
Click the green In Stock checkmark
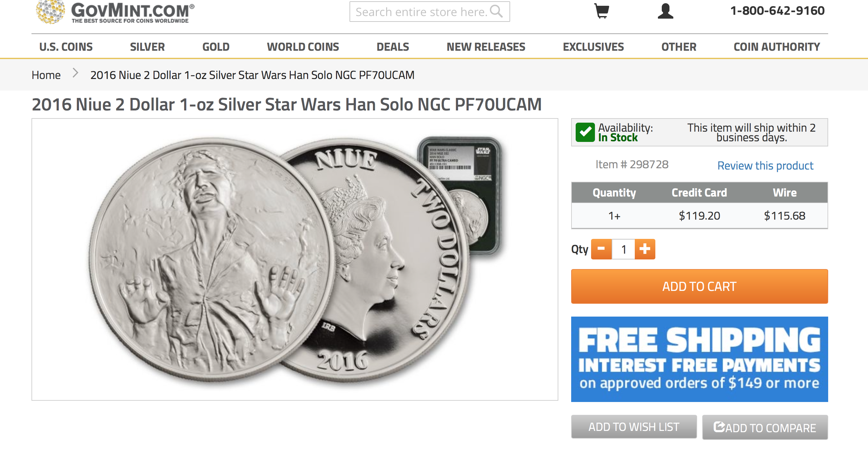pyautogui.click(x=585, y=132)
